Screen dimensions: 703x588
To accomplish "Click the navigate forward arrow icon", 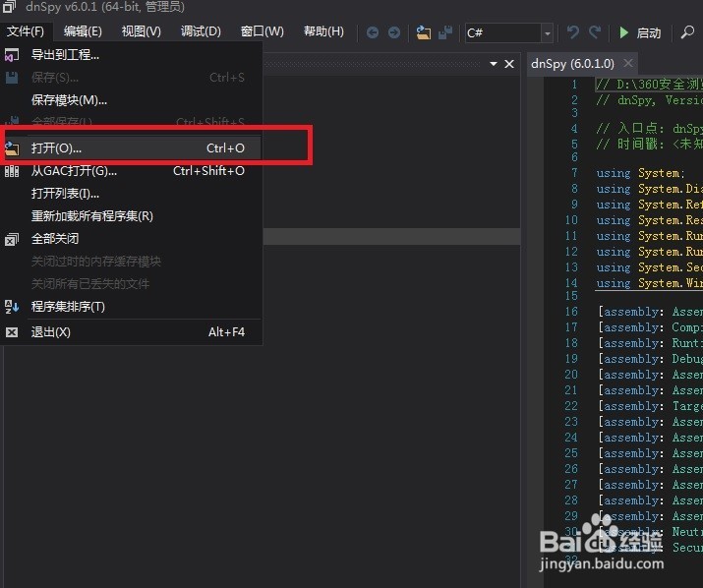I will click(394, 32).
